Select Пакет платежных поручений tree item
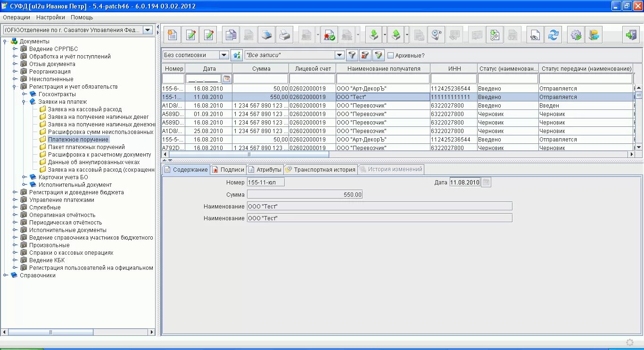644x350 pixels. click(x=86, y=147)
